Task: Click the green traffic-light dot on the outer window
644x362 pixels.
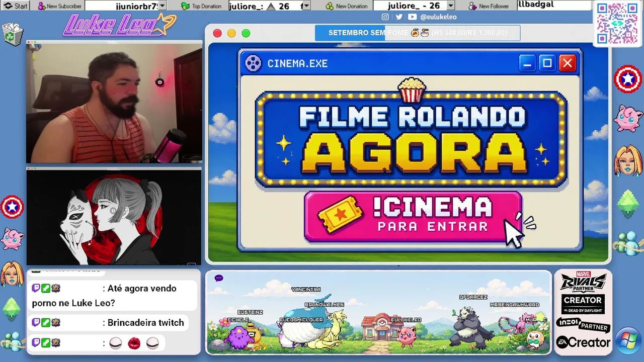Action: [x=246, y=33]
